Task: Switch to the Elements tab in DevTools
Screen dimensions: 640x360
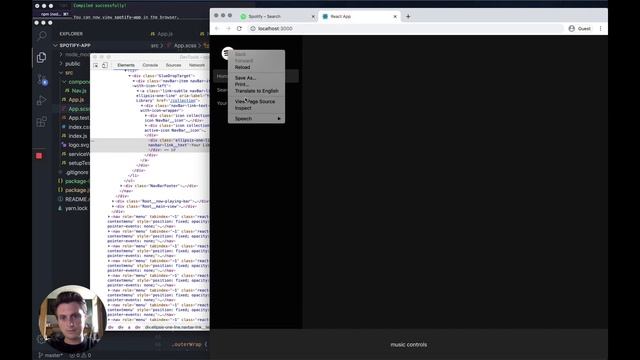Action: pyautogui.click(x=126, y=65)
